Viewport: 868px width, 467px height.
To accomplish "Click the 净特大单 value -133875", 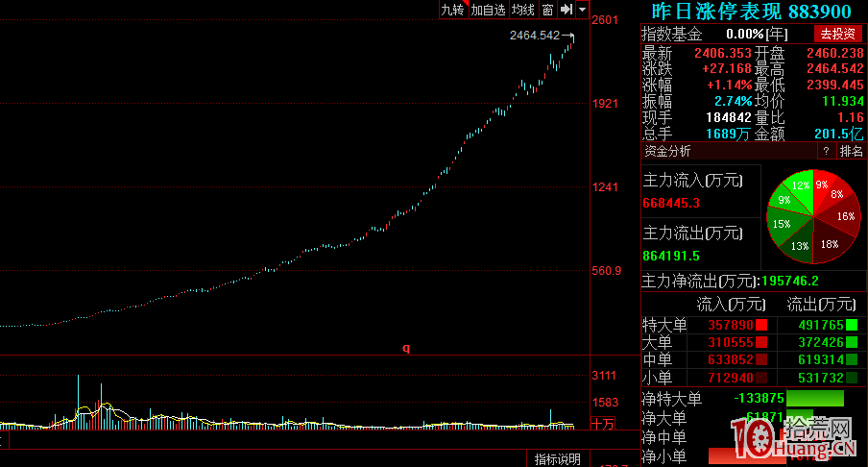I will (x=759, y=398).
